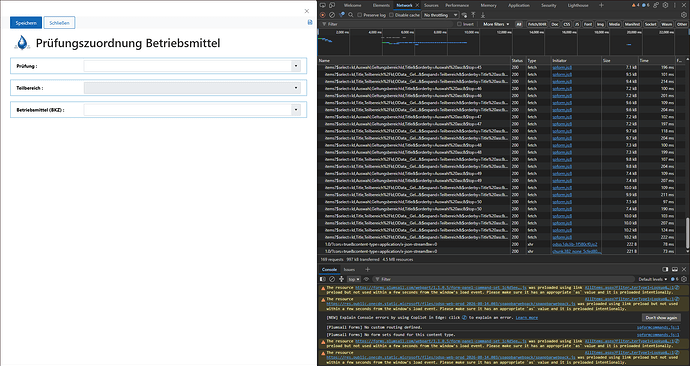This screenshot has height=366, width=690.
Task: Open the Performance tab
Action: click(x=457, y=5)
